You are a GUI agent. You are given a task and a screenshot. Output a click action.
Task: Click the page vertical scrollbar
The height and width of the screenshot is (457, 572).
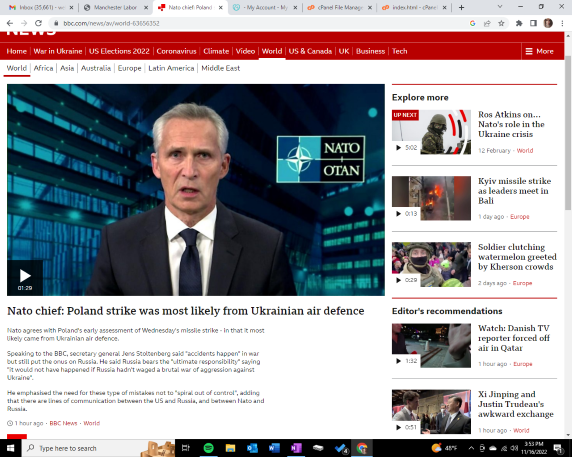click(568, 133)
